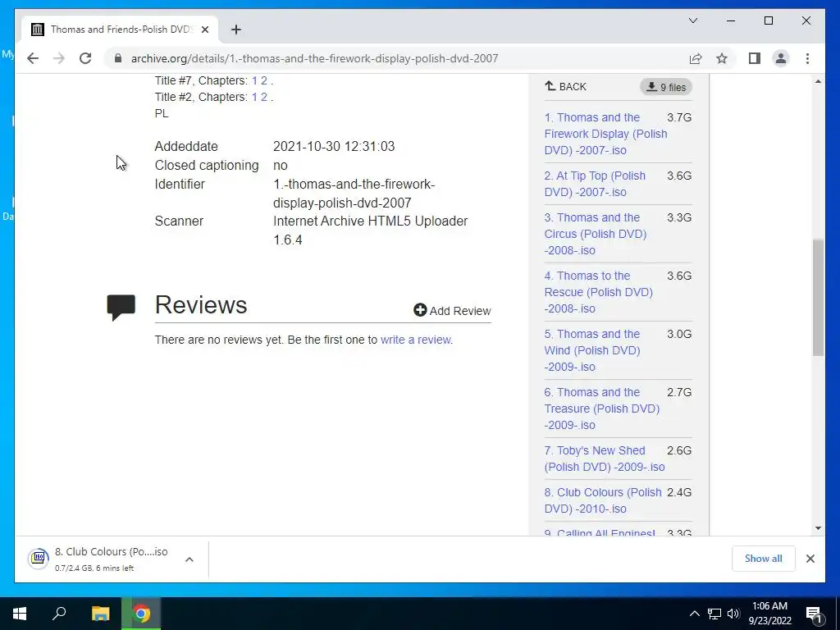Select the Thomas and Friends-Polish DVD tab
This screenshot has width=840, height=630.
coord(120,30)
